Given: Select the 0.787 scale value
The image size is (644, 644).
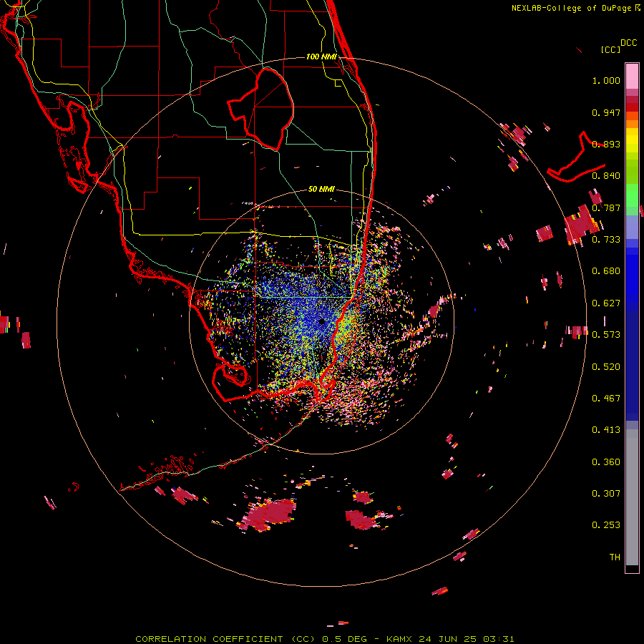Looking at the screenshot, I should click(x=606, y=208).
